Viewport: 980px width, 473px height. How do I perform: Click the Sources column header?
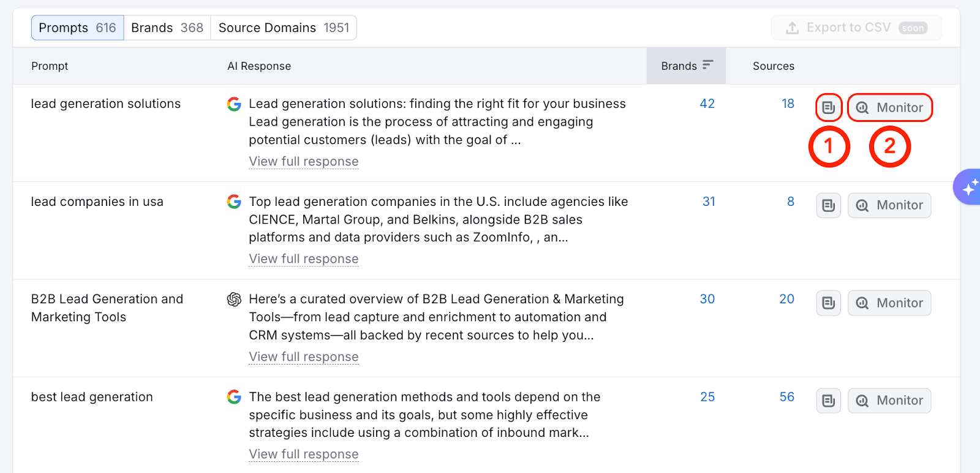click(773, 66)
